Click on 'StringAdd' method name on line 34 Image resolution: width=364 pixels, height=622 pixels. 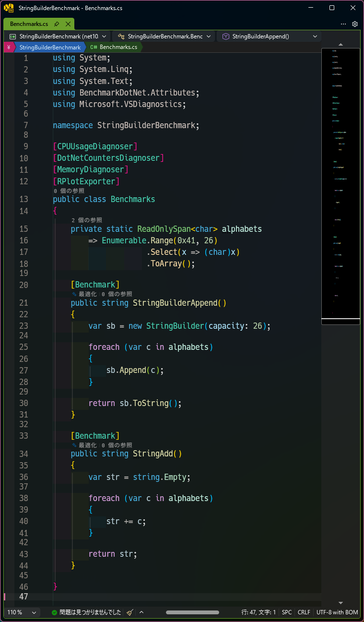point(153,454)
